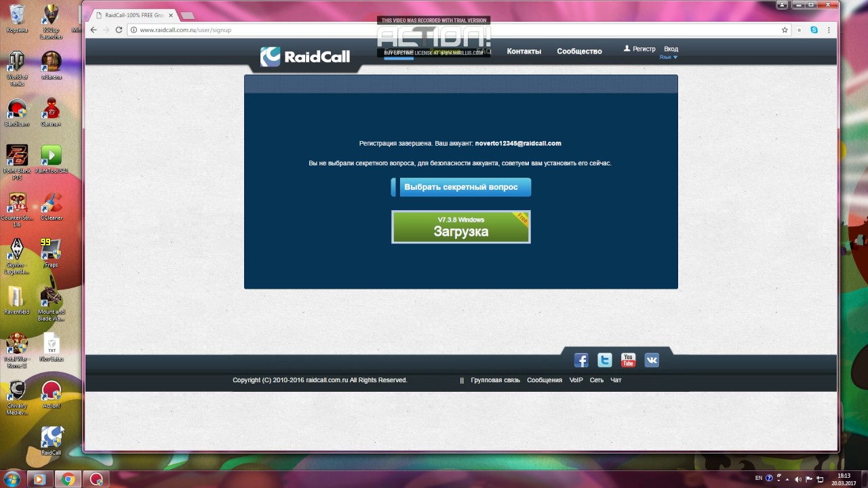Click the EN language indicator in tray

point(759,479)
